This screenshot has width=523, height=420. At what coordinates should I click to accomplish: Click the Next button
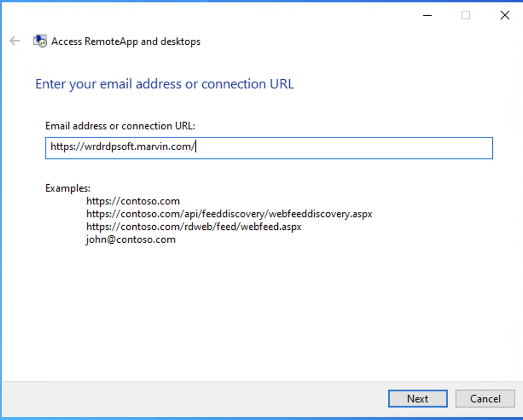pyautogui.click(x=418, y=398)
